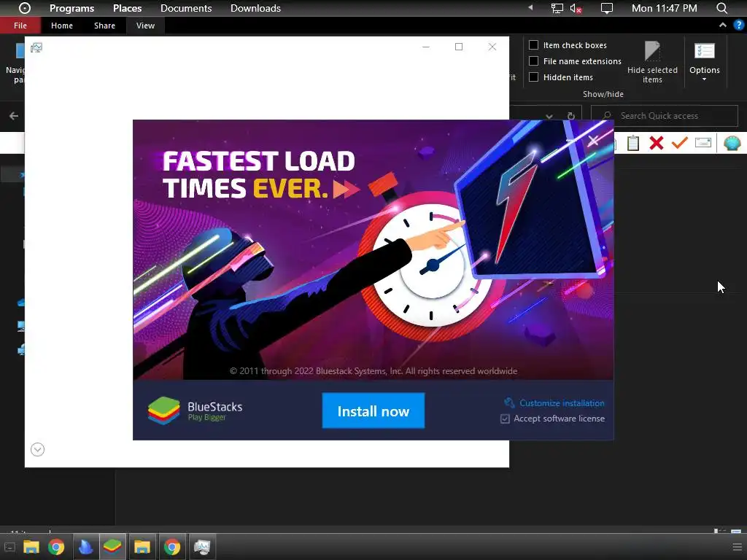Image resolution: width=747 pixels, height=560 pixels.
Task: Expand hidden tray icons with left arrow
Action: click(x=530, y=8)
